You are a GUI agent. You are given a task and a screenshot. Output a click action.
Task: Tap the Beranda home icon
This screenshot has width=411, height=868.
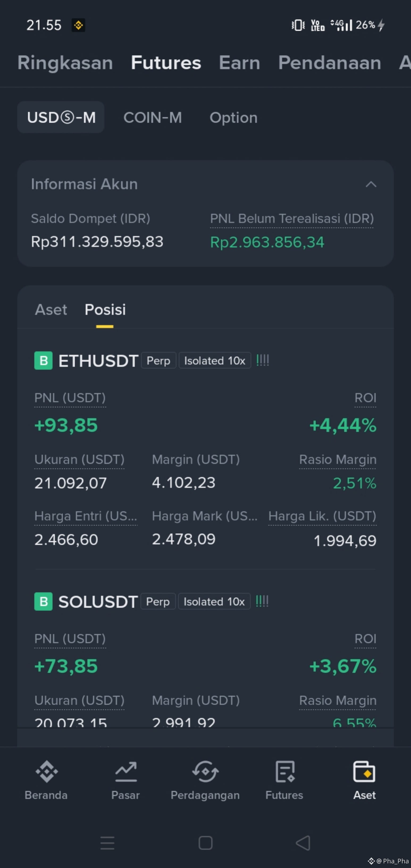pyautogui.click(x=47, y=772)
